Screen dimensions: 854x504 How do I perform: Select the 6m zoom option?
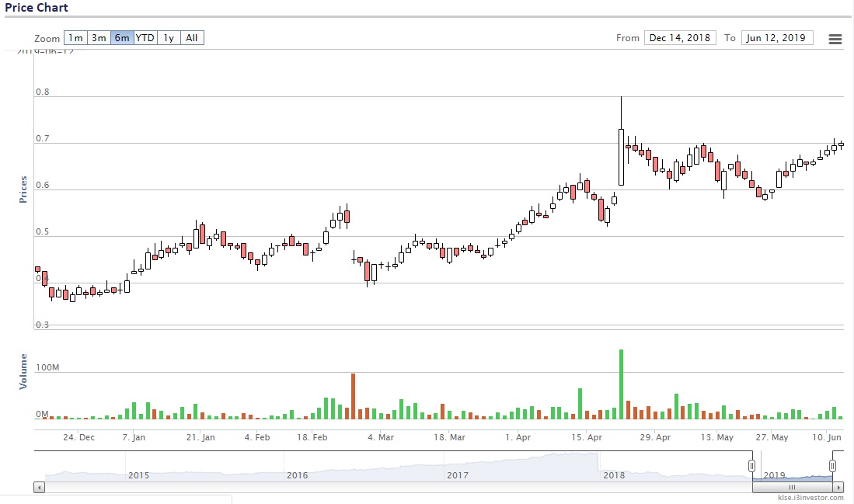(122, 37)
